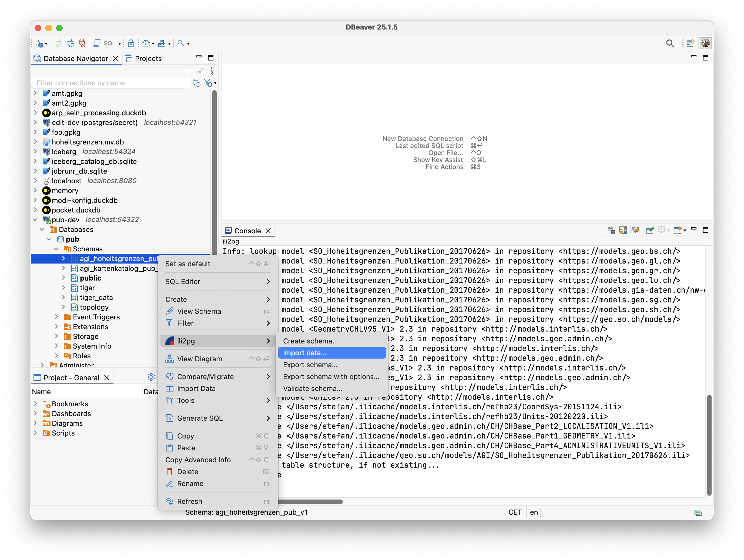Click the New Database Connection plug icon
Viewport: 744px width, 560px height.
click(39, 43)
